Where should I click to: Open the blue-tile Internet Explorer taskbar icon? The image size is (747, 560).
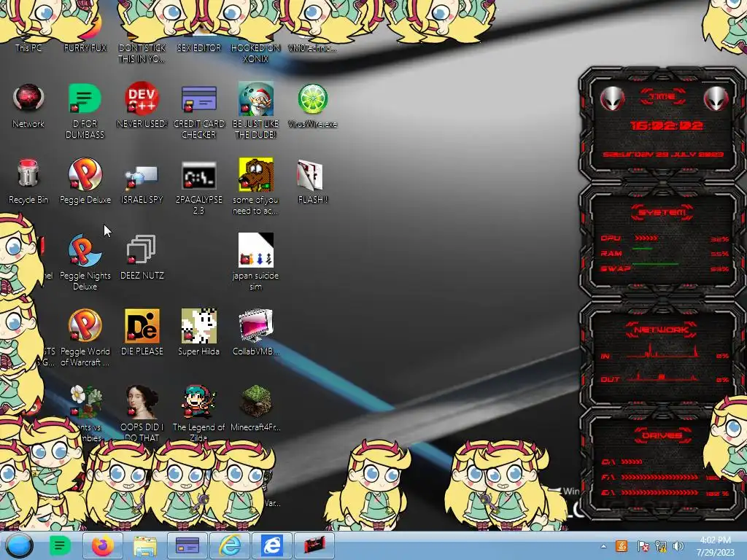pyautogui.click(x=272, y=545)
